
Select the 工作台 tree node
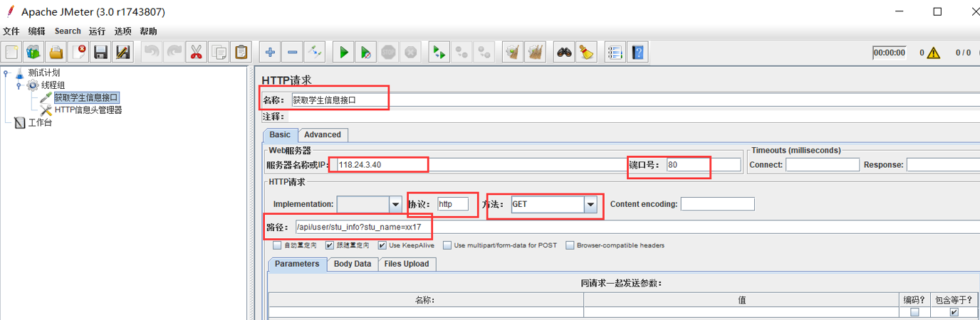[x=40, y=122]
